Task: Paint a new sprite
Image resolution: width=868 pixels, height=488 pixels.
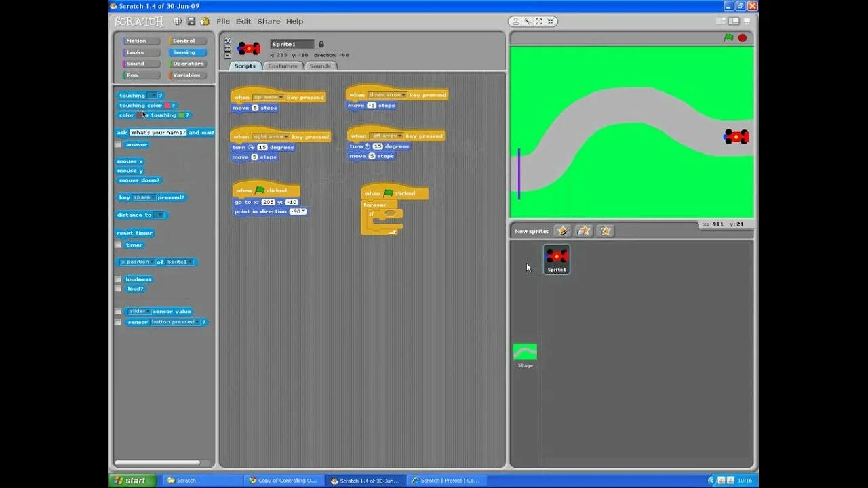Action: point(562,231)
